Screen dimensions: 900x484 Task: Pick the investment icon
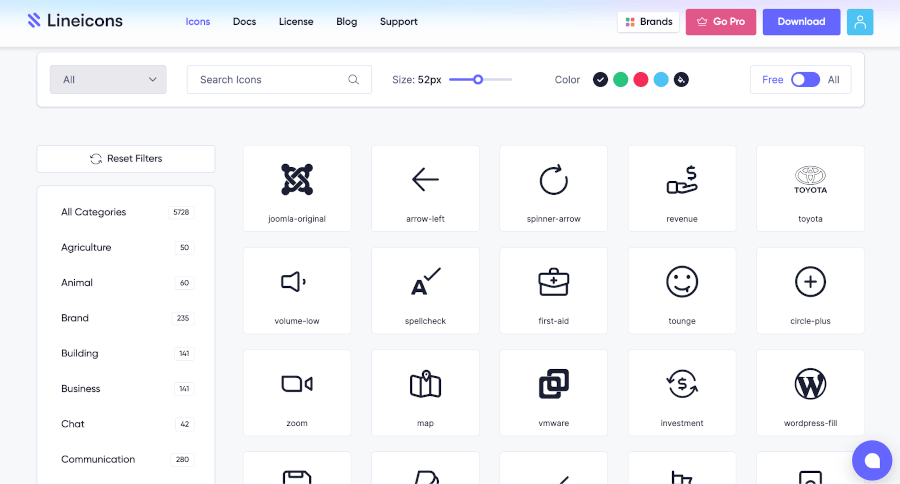(682, 393)
